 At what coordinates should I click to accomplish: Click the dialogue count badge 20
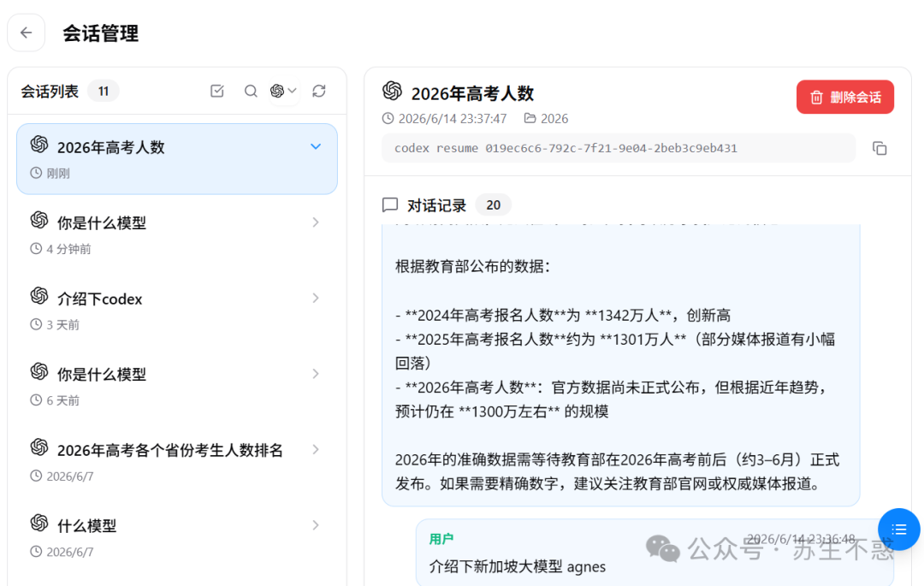coord(494,205)
